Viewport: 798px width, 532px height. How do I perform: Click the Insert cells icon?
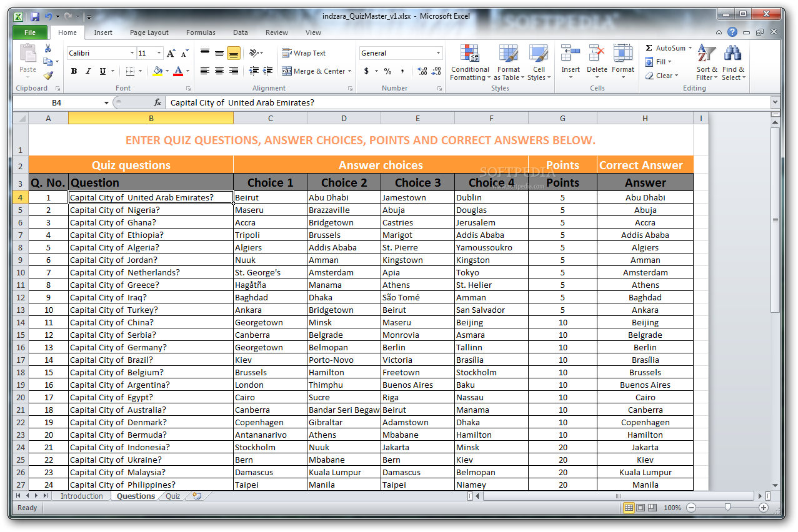coord(571,54)
